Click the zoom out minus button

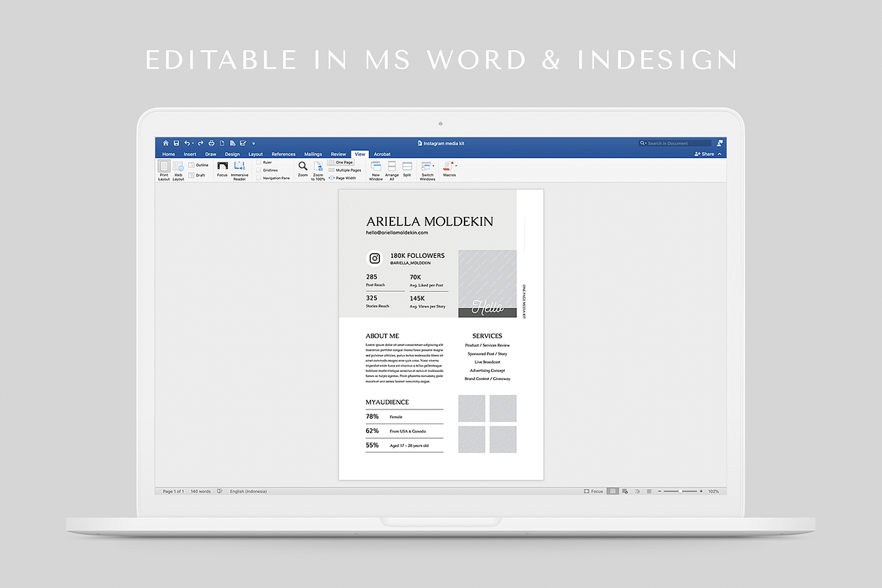click(x=659, y=491)
